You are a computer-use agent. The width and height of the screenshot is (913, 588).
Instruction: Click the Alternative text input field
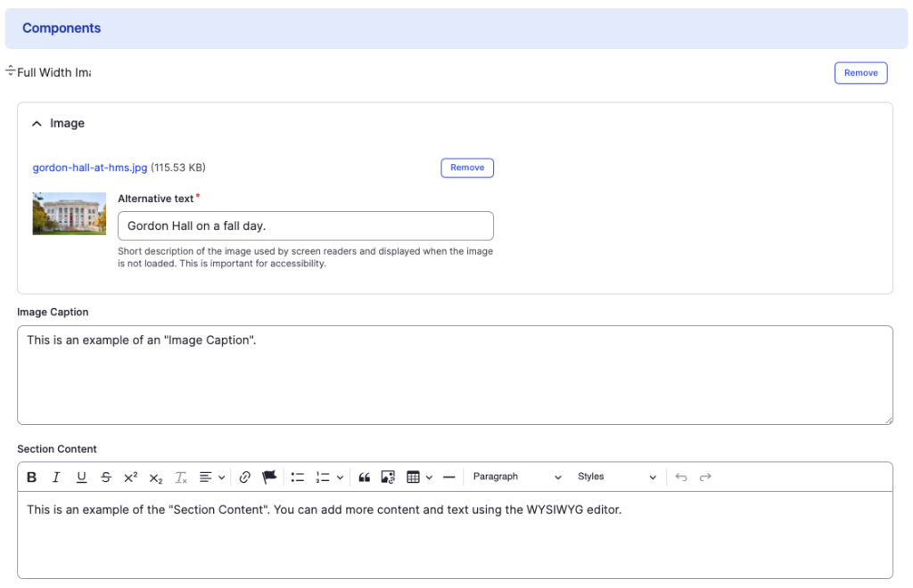305,226
